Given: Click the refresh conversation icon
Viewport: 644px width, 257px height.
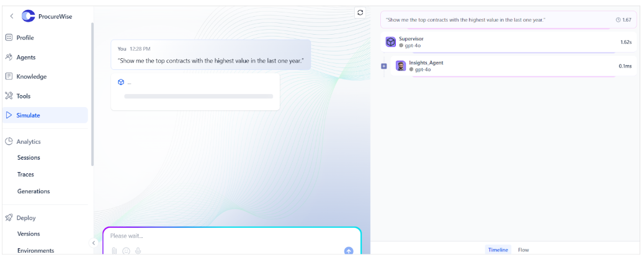Looking at the screenshot, I should pos(360,13).
